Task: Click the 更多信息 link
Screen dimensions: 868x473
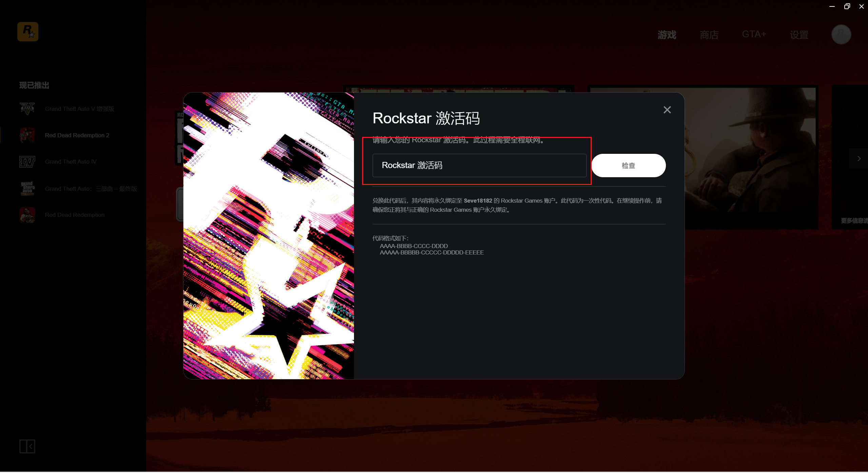Action: coord(854,221)
